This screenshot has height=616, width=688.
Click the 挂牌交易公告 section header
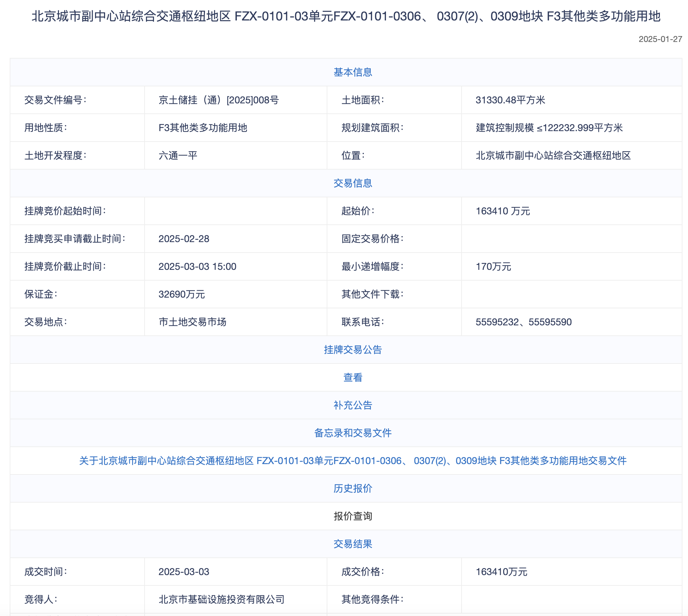pyautogui.click(x=353, y=350)
